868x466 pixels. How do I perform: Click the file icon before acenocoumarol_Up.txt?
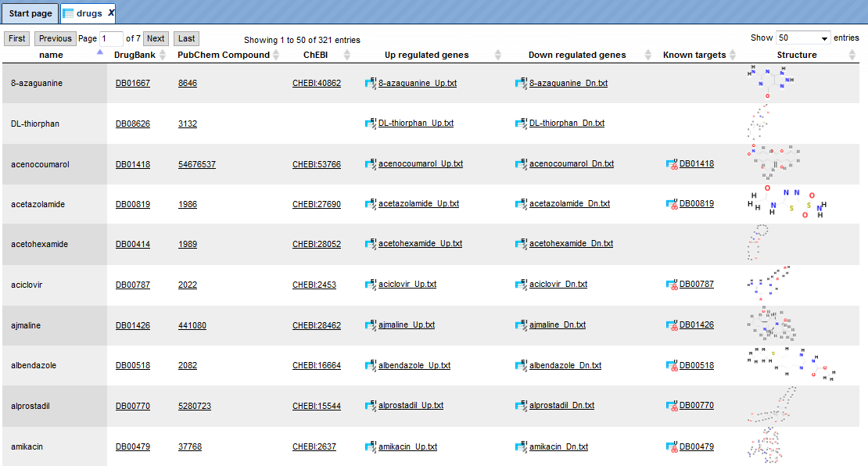point(371,164)
